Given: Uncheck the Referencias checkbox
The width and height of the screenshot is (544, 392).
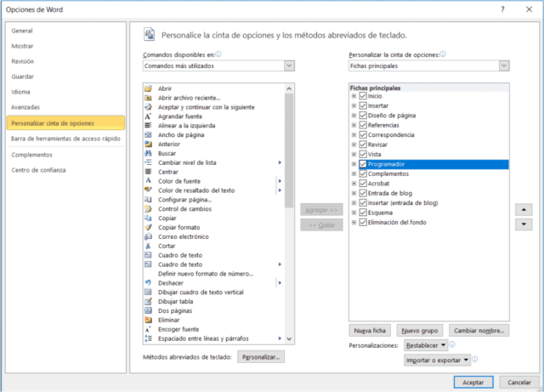Looking at the screenshot, I should [x=363, y=125].
